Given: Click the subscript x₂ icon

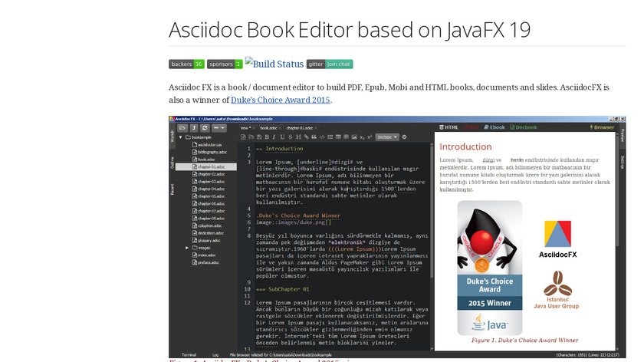Looking at the screenshot, I should 362,137.
